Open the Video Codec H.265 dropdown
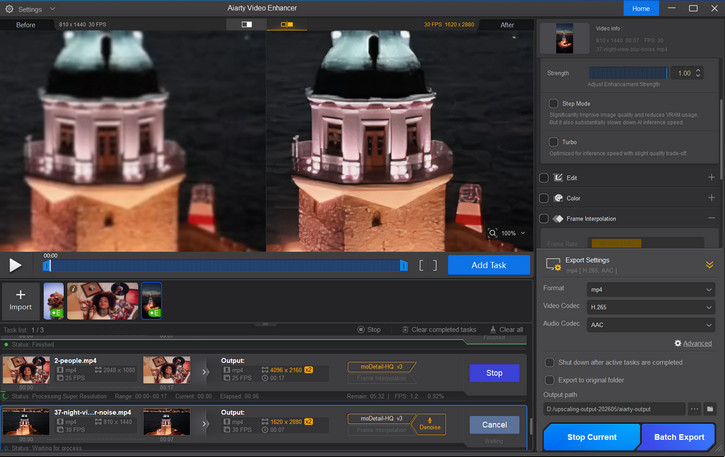 point(651,307)
